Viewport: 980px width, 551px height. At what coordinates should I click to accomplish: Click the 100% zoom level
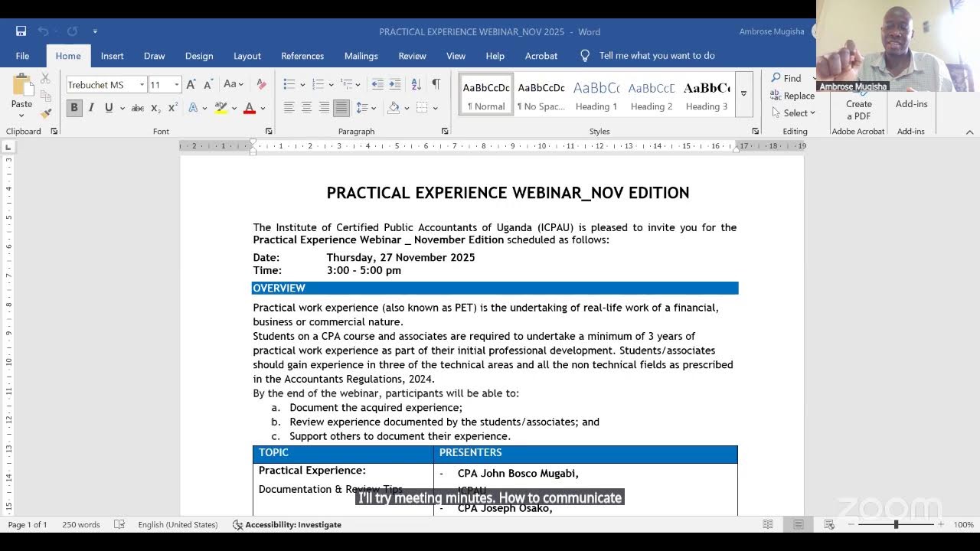point(963,524)
